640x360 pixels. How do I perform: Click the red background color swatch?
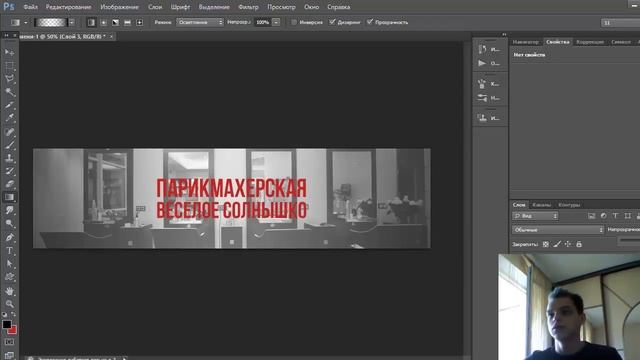coord(12,330)
